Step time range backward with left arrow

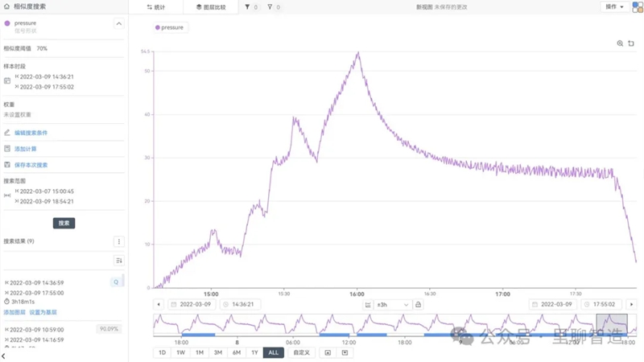159,305
